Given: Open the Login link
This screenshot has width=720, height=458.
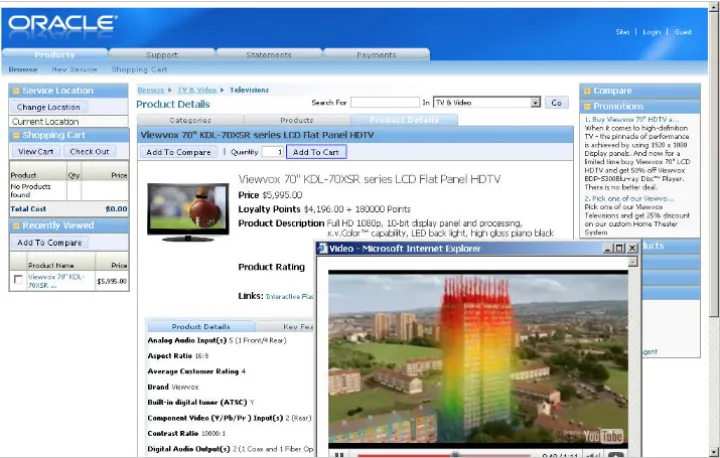Looking at the screenshot, I should [652, 32].
